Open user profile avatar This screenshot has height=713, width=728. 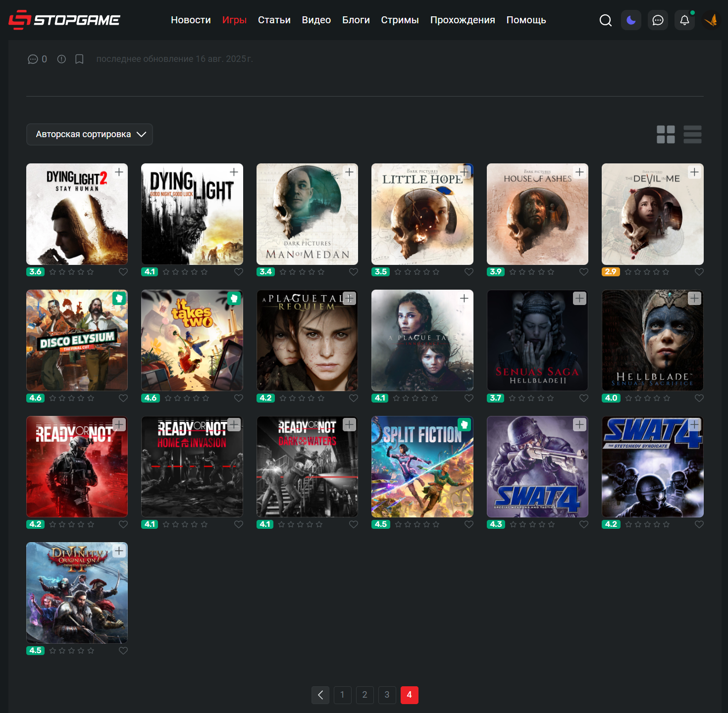click(x=711, y=20)
